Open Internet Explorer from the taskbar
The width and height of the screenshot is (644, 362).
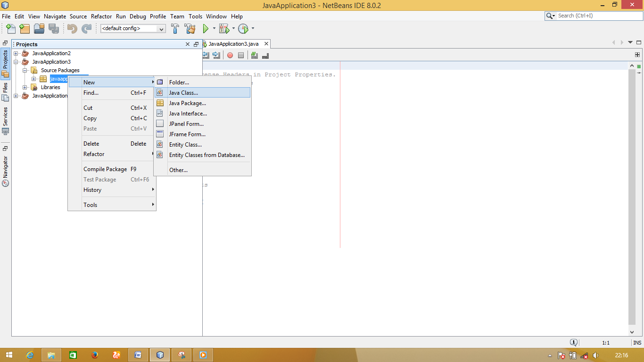pyautogui.click(x=30, y=354)
